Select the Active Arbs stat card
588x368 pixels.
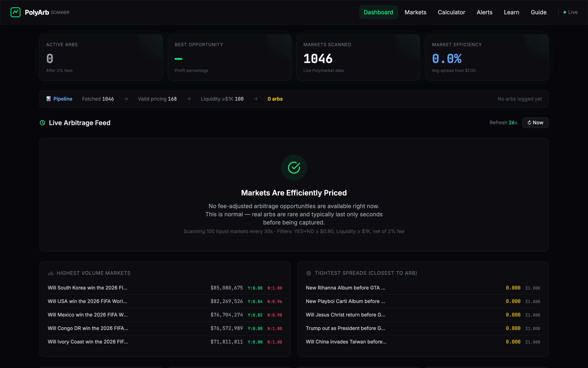coord(101,57)
